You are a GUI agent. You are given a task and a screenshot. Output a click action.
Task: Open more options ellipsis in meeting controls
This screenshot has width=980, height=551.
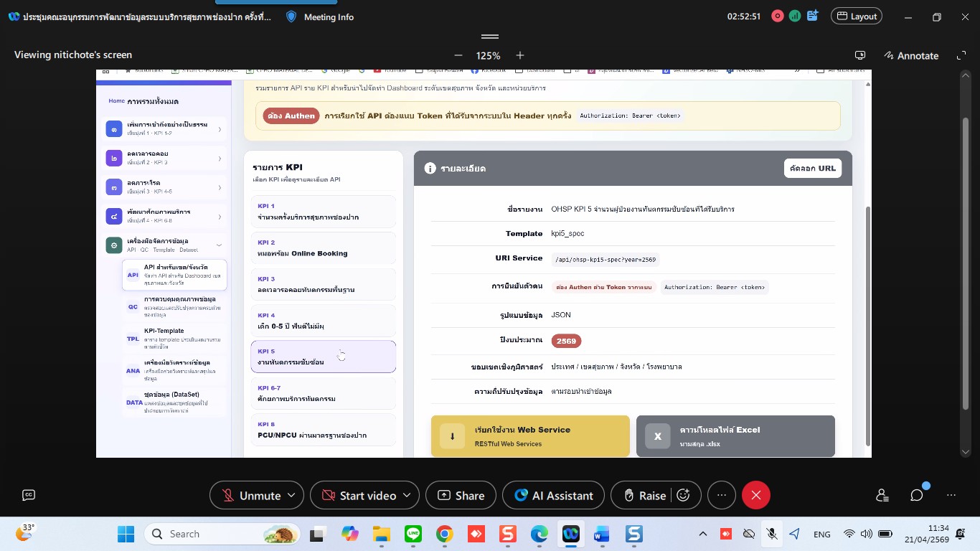[x=722, y=495]
